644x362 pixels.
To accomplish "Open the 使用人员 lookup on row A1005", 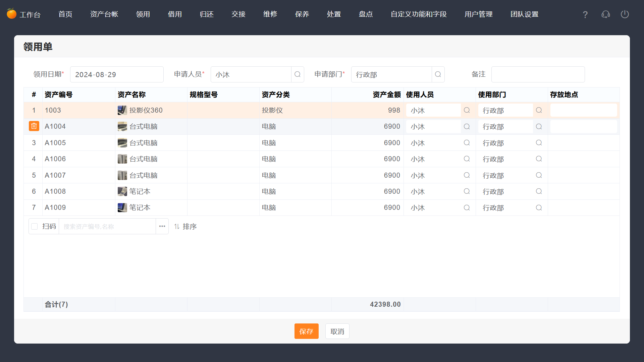I will point(467,142).
